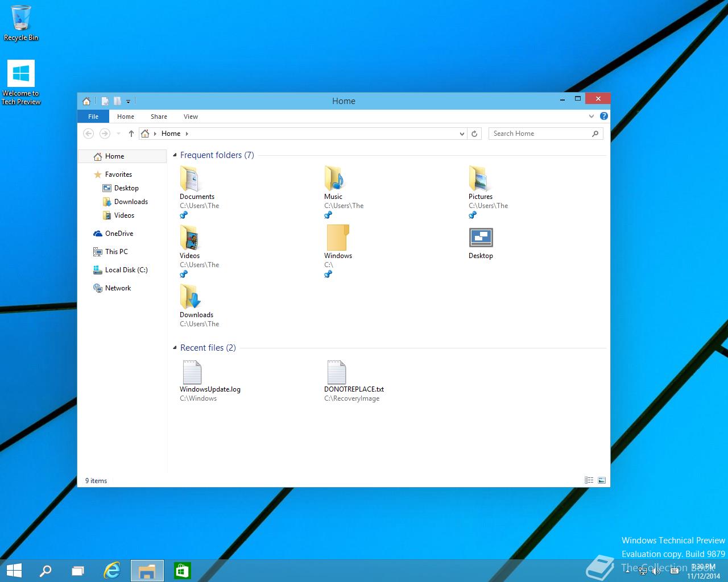Viewport: 728px width, 582px height.
Task: Click the address bar Home breadcrumb
Action: pos(171,134)
